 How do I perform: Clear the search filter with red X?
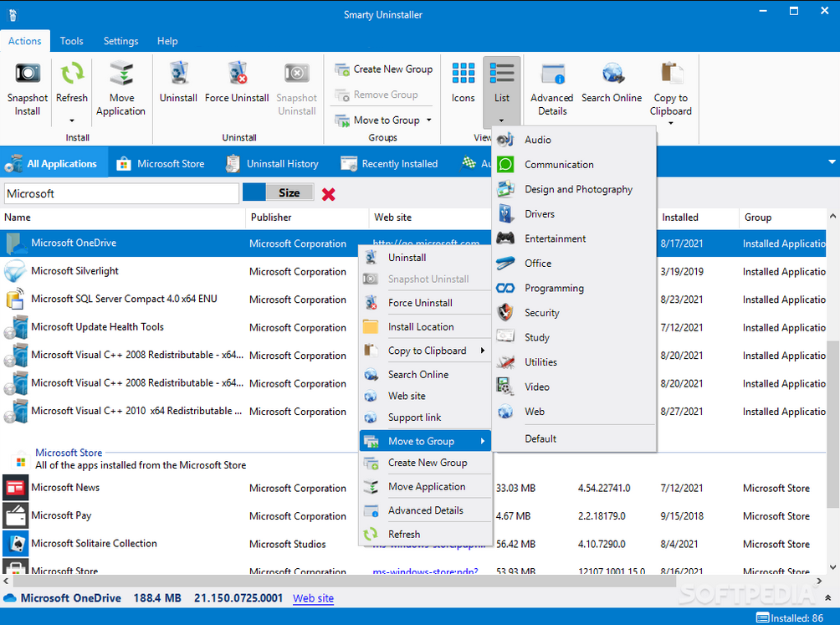pos(329,194)
